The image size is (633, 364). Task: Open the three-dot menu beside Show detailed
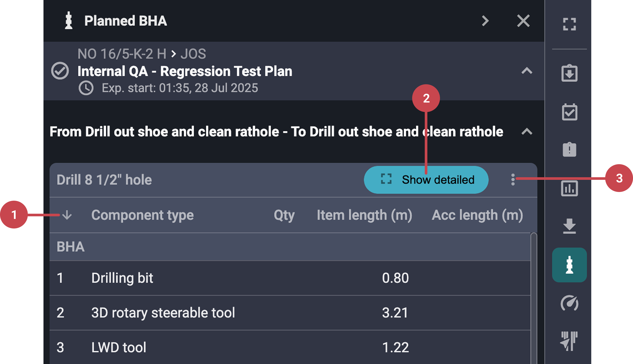[513, 180]
